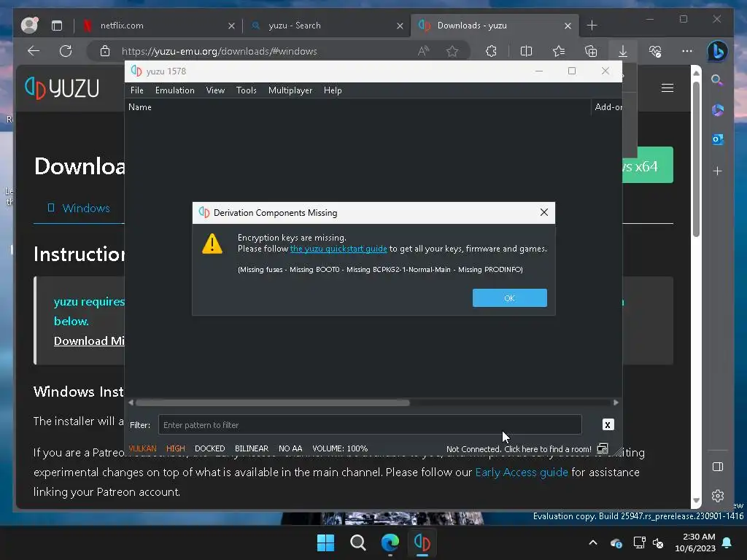Focus the filter pattern input field
The width and height of the screenshot is (747, 560).
click(370, 425)
